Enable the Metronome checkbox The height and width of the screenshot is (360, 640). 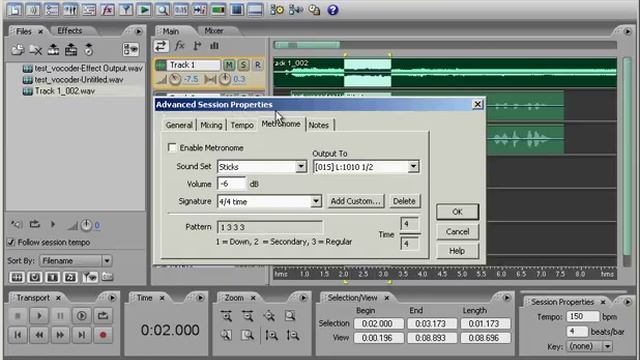pos(172,147)
